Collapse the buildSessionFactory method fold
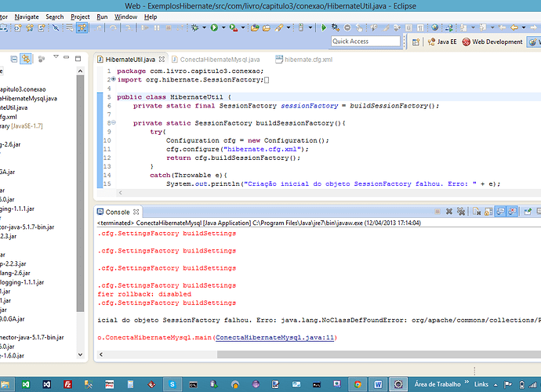The width and height of the screenshot is (541, 392). [112, 123]
